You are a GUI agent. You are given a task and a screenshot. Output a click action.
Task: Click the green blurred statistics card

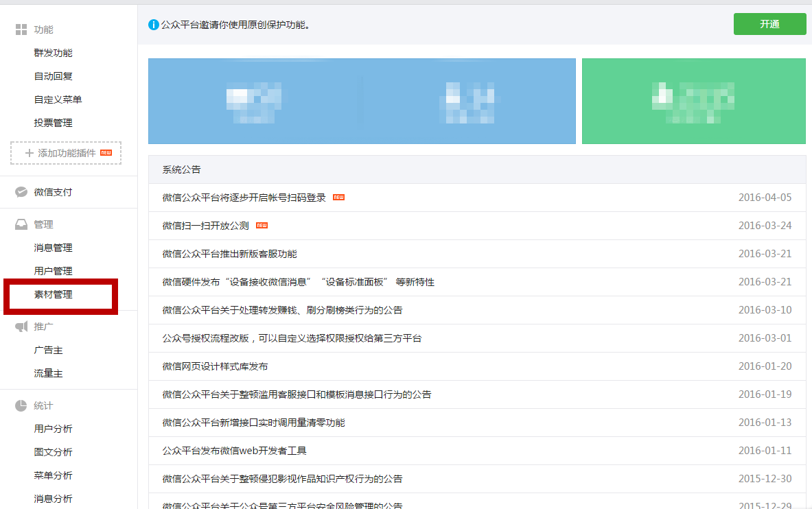point(693,101)
